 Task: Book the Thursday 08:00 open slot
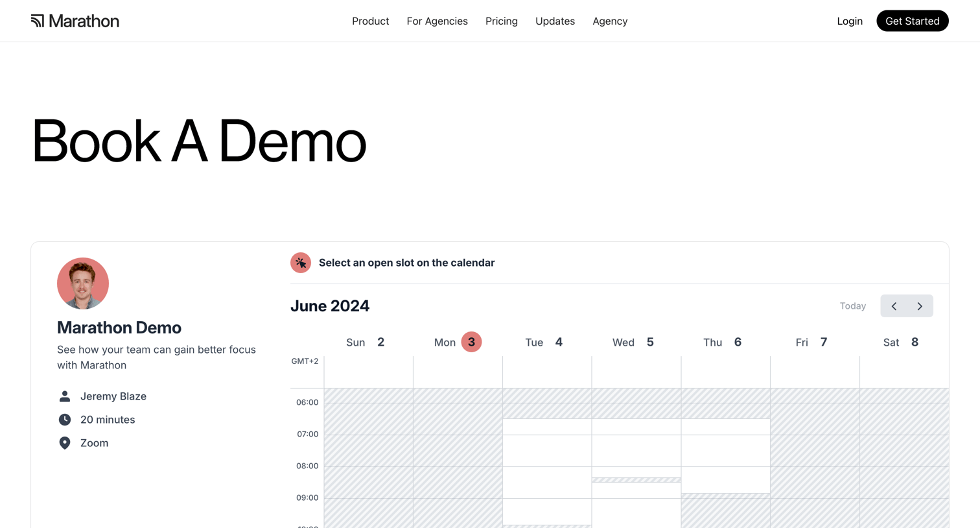tap(725, 480)
